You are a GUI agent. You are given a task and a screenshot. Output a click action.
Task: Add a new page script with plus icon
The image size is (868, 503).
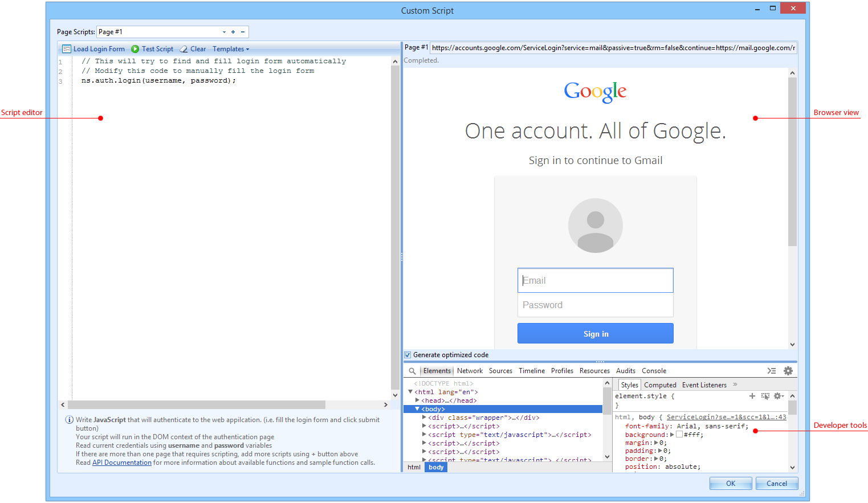coord(233,32)
